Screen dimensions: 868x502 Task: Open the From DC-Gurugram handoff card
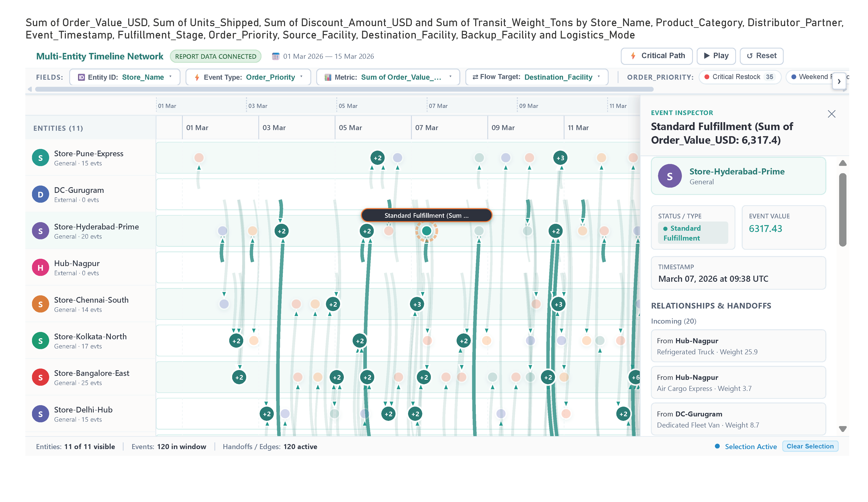point(738,419)
